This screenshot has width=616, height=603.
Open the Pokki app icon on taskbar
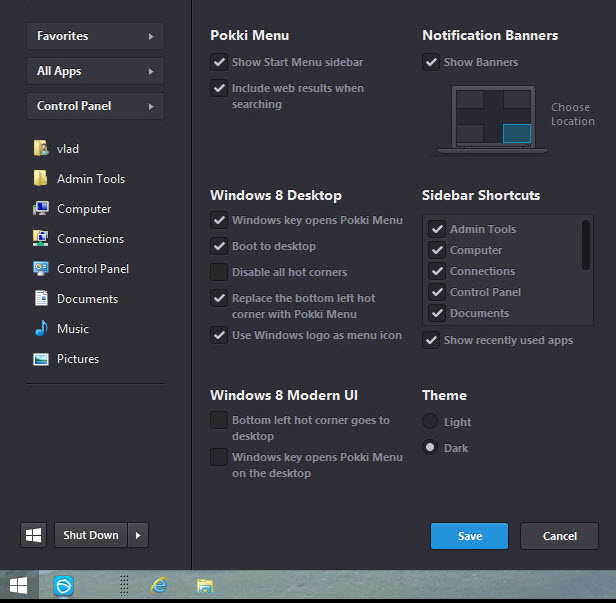pos(63,586)
